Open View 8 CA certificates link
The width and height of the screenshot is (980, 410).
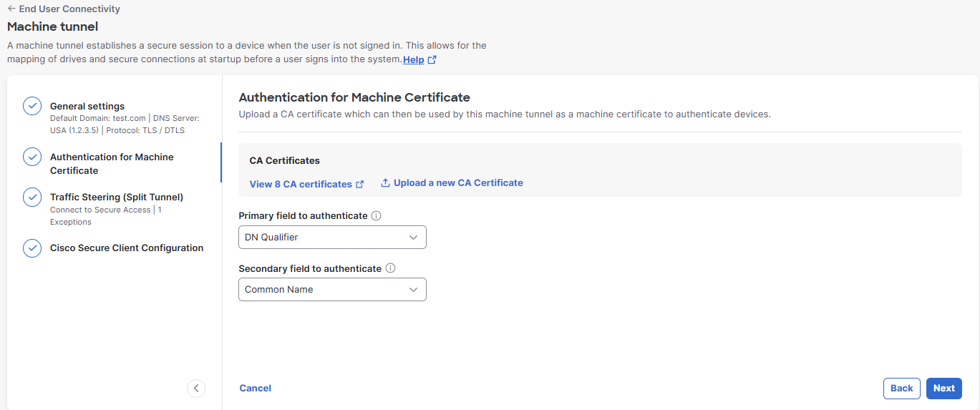301,184
